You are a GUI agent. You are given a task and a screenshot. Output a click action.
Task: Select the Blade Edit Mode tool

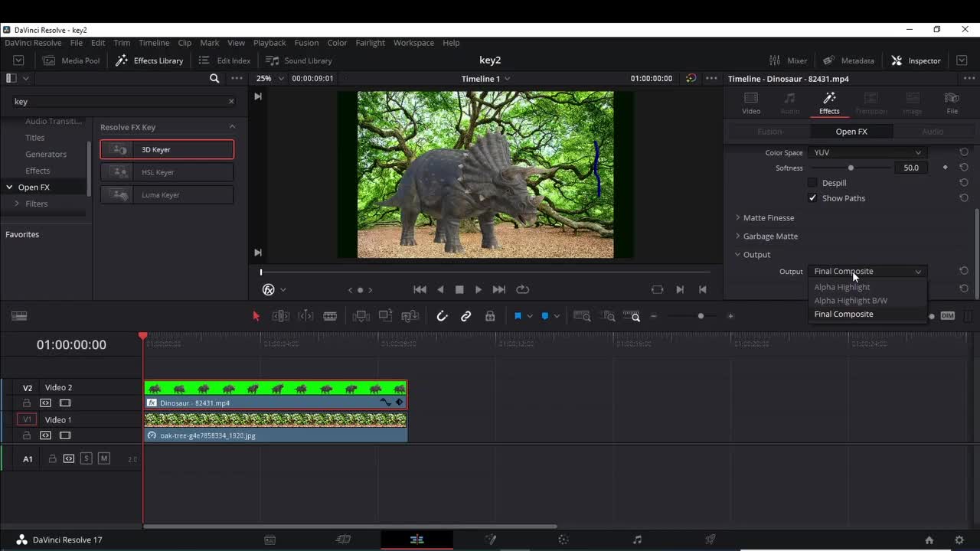point(330,316)
